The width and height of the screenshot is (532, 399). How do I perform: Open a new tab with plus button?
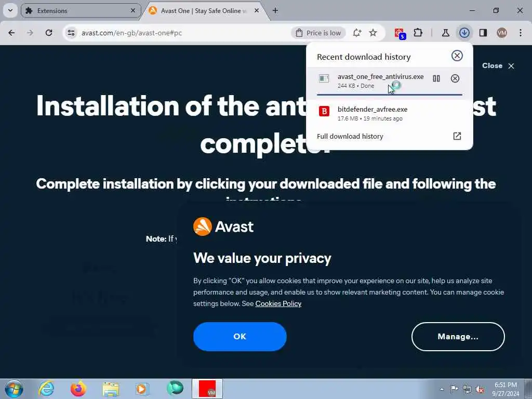pos(275,10)
